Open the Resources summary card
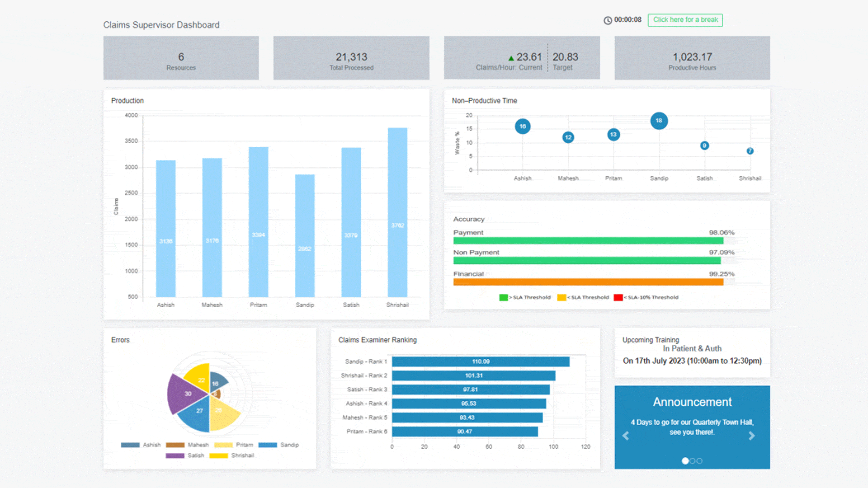868x488 pixels. (x=181, y=58)
